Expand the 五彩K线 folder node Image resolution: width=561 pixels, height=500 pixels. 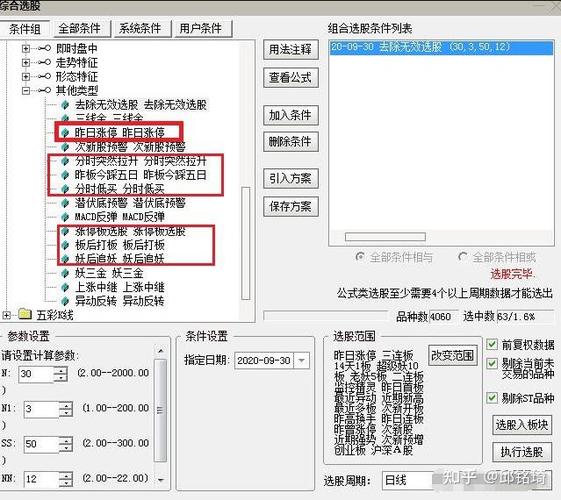tap(6, 315)
